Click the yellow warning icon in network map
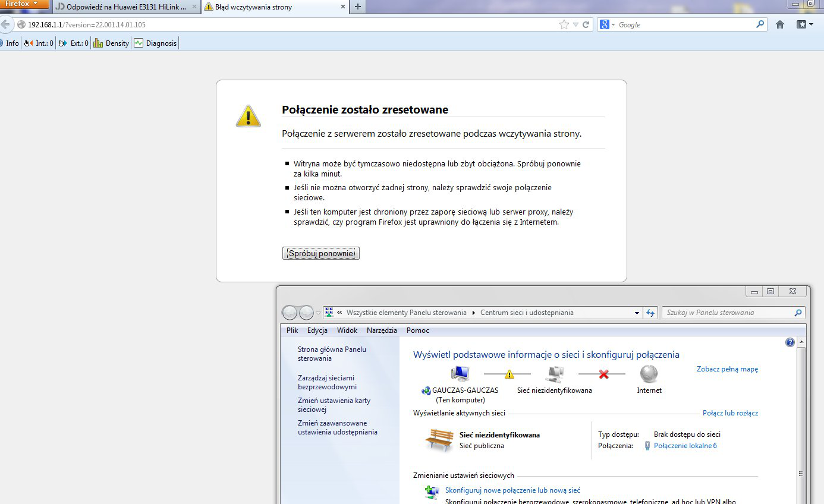Screen dimensions: 824x504 (x=509, y=374)
